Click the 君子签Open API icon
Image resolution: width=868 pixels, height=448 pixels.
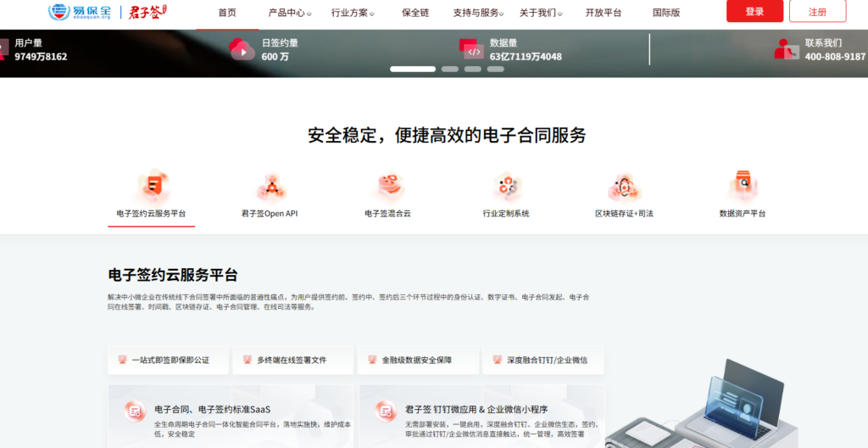271,188
